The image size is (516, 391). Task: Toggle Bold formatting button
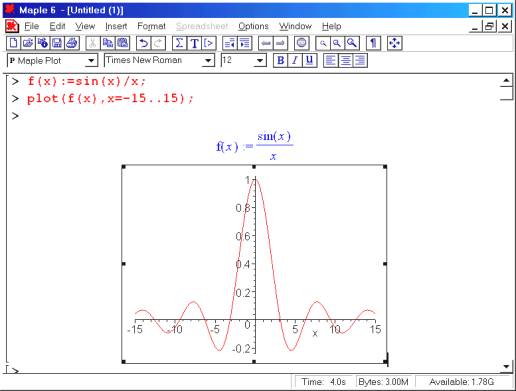point(281,61)
